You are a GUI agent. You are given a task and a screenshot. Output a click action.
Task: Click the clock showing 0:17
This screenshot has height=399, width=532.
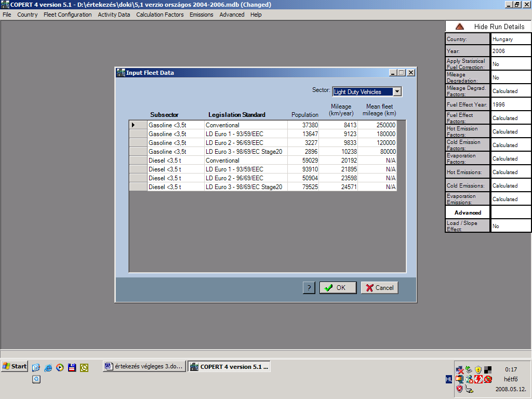click(511, 369)
